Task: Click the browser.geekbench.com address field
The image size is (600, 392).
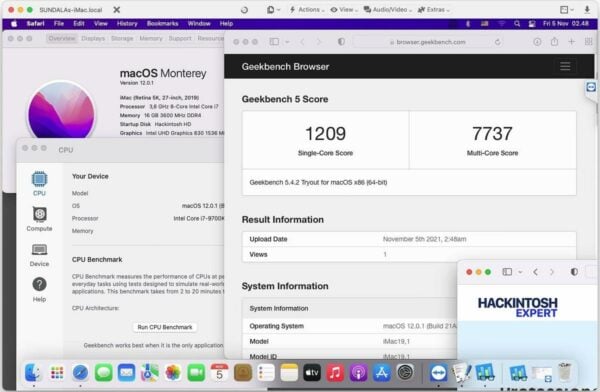Action: pos(428,42)
